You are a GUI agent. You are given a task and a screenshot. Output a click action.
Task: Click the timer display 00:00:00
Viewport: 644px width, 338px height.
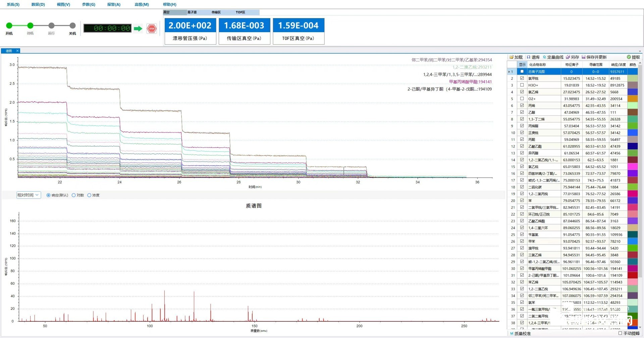[x=107, y=28]
